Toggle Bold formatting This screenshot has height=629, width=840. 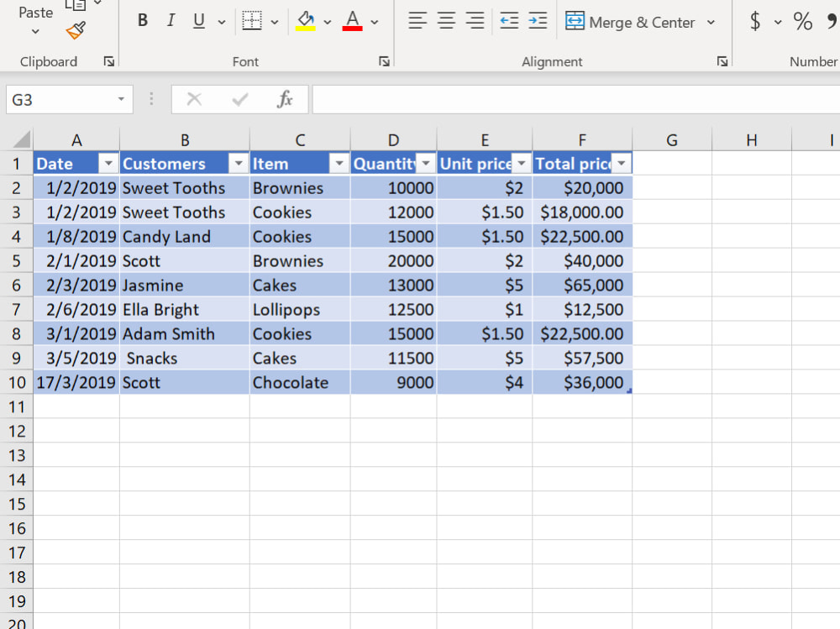143,20
